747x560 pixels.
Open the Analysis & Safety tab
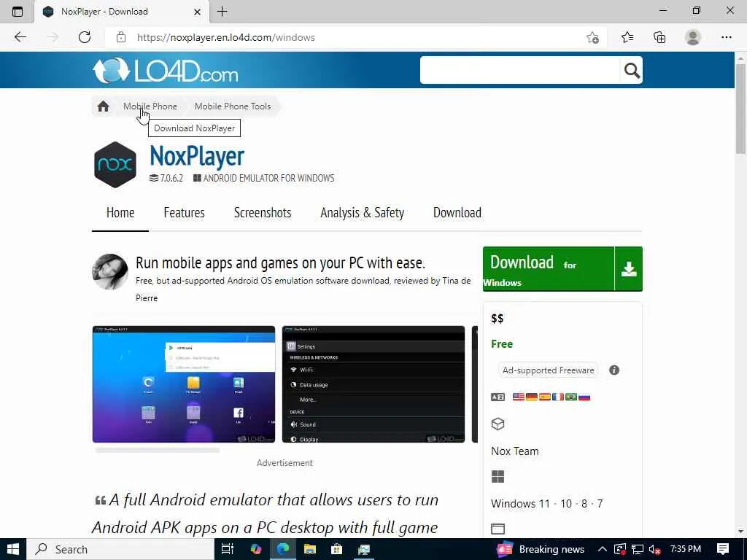pos(362,213)
